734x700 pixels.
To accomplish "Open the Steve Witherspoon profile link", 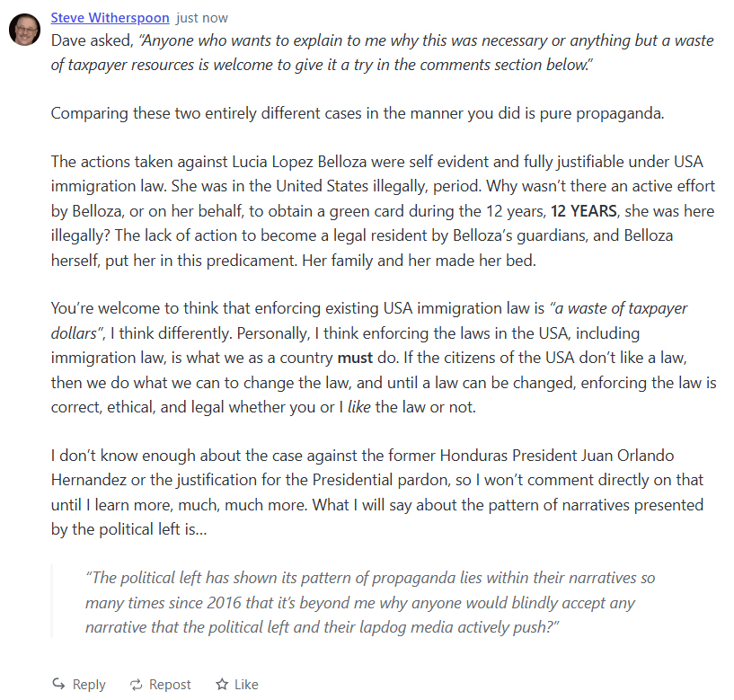I will coord(110,18).
